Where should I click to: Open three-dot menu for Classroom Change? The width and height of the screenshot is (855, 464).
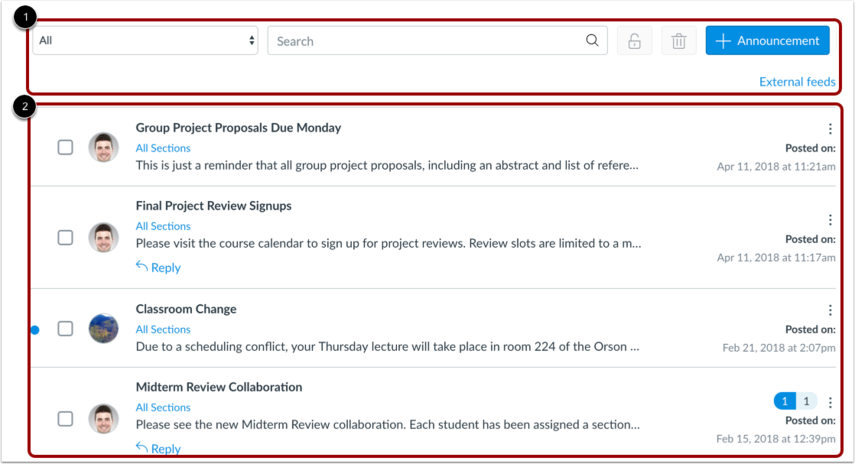(830, 310)
